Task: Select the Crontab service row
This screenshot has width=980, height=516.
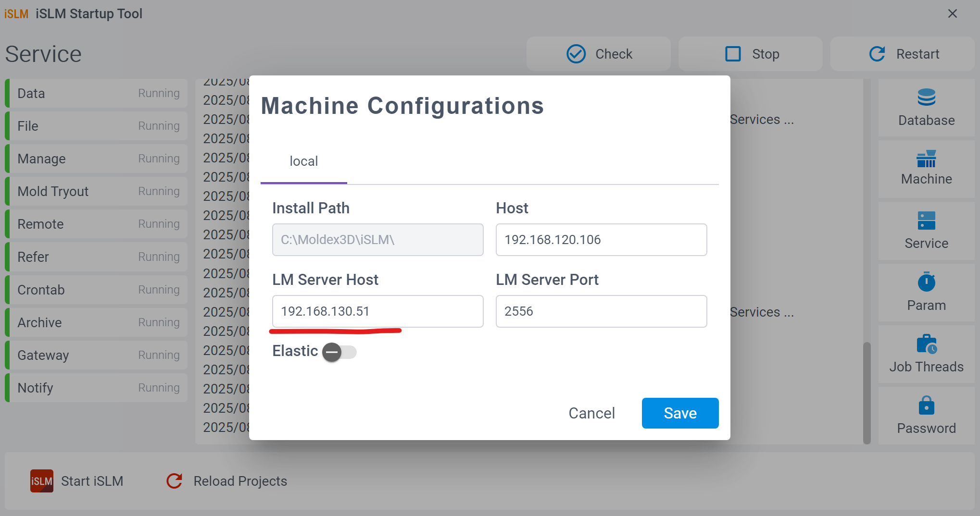Action: click(96, 290)
